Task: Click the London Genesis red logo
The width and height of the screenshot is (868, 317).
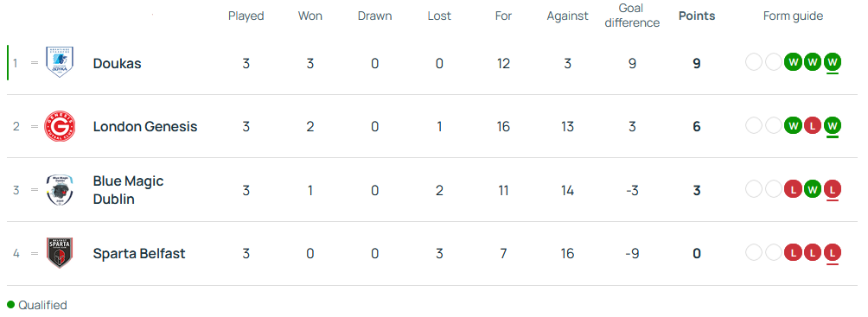Action: click(60, 126)
